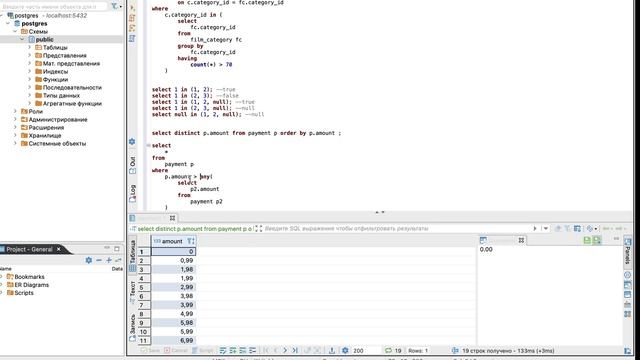Toggle link with editor in Project panel

(x=118, y=260)
